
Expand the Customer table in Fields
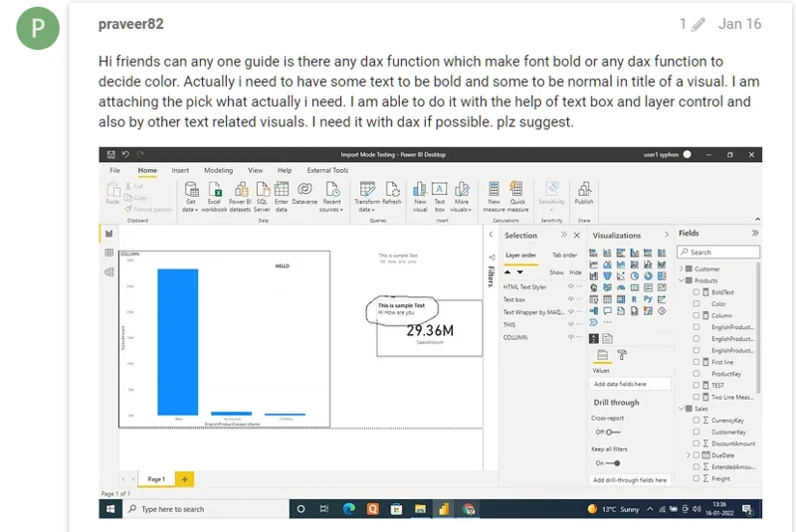click(682, 268)
